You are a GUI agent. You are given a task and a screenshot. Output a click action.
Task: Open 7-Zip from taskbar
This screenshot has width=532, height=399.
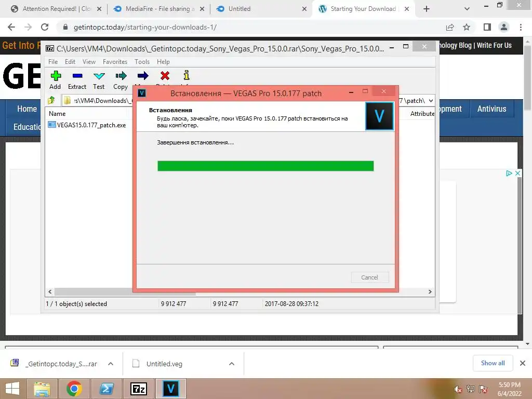[138, 389]
